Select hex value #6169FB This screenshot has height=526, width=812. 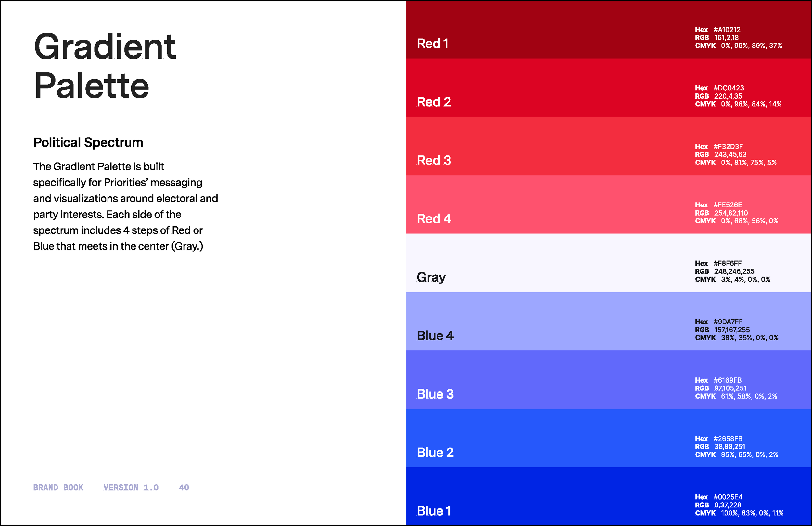(x=728, y=380)
